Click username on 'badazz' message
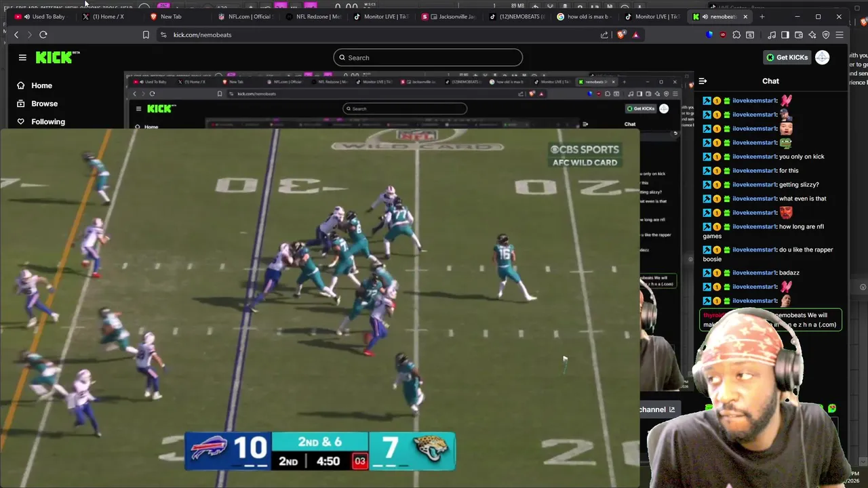This screenshot has height=488, width=868. (x=754, y=272)
